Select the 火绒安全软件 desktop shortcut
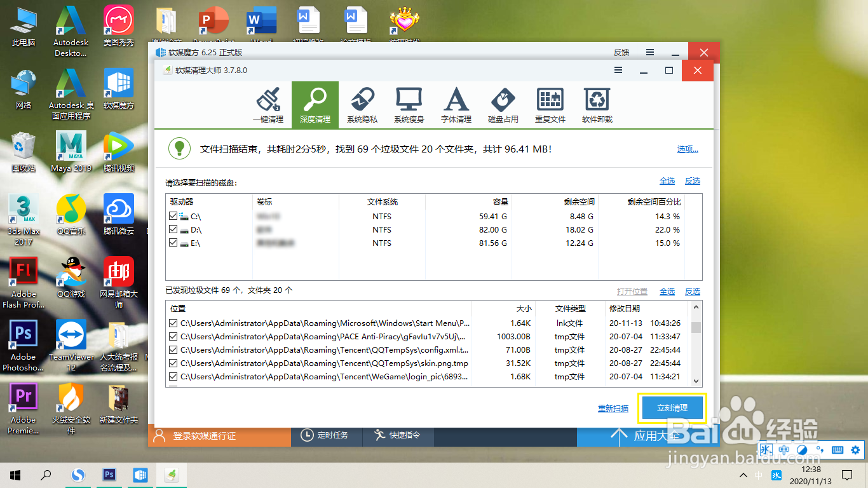The width and height of the screenshot is (868, 488). coord(71,408)
